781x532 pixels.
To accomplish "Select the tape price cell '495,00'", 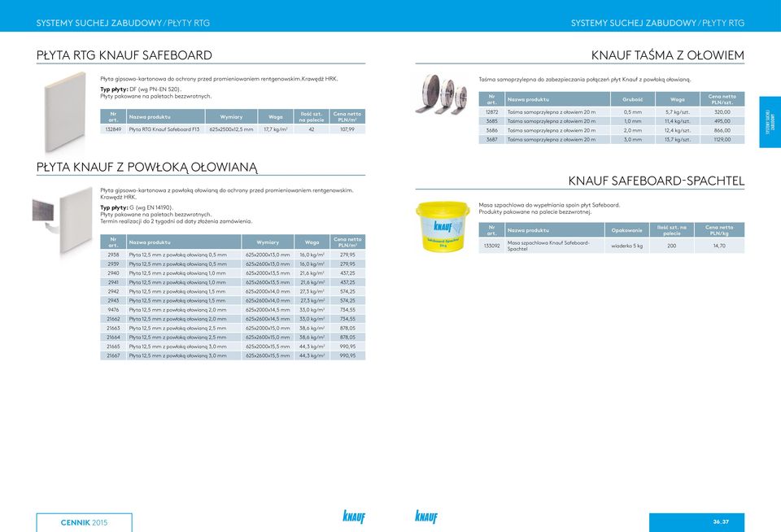I will click(x=722, y=121).
